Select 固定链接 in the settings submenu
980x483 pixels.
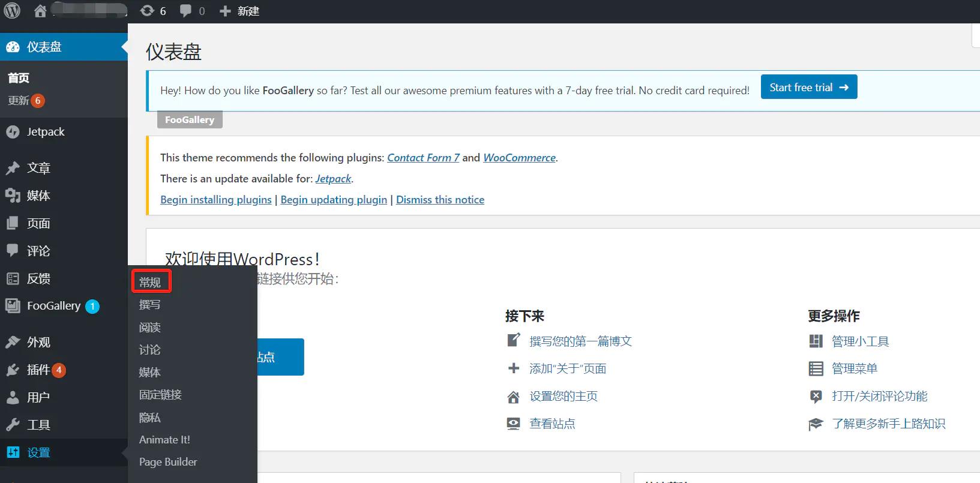(160, 395)
